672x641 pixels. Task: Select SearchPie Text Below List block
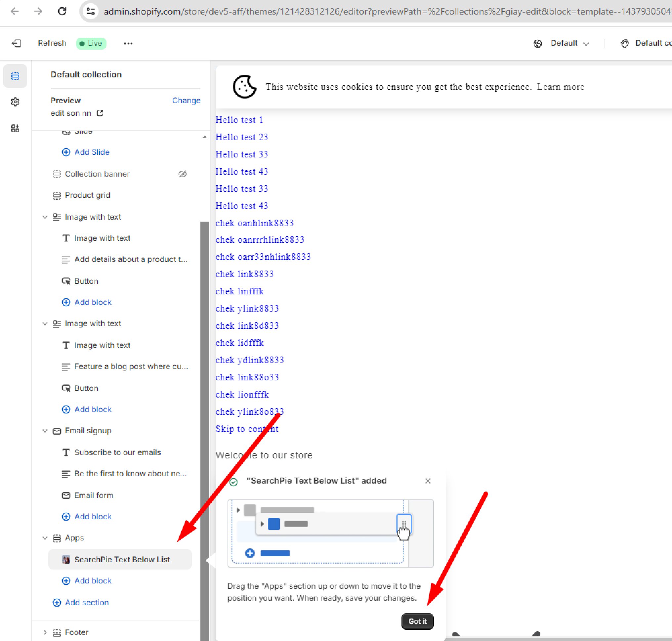click(122, 559)
